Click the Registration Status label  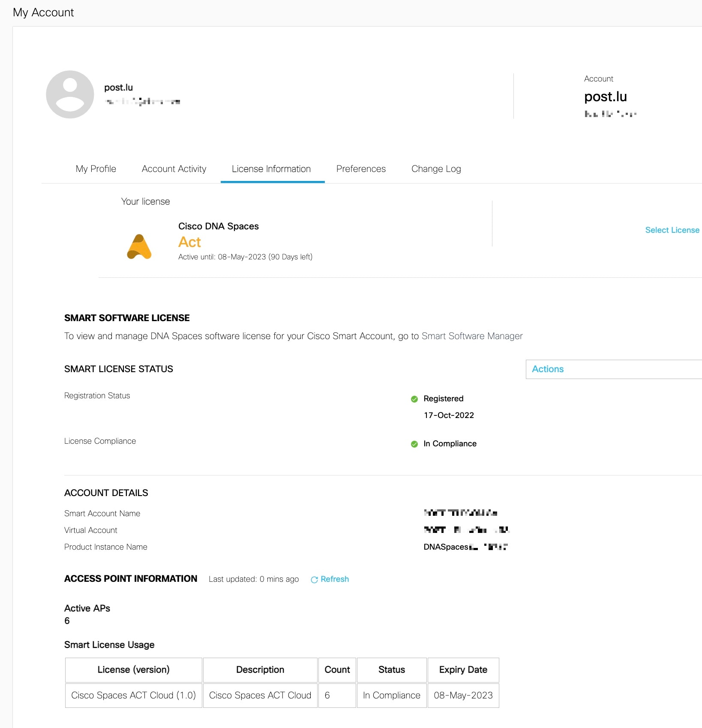pyautogui.click(x=97, y=396)
